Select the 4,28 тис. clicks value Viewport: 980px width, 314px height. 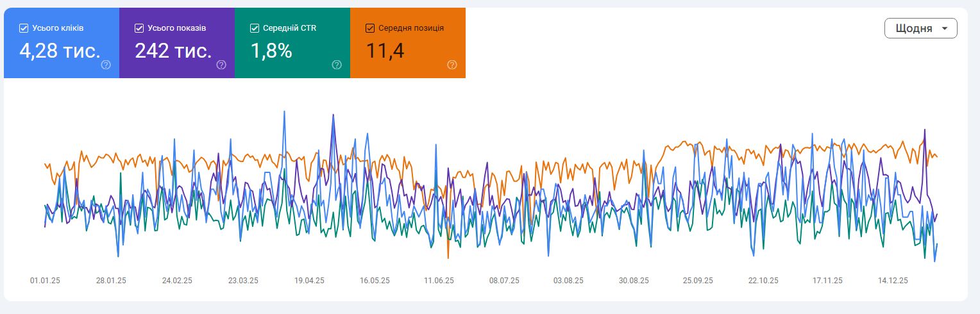click(59, 51)
